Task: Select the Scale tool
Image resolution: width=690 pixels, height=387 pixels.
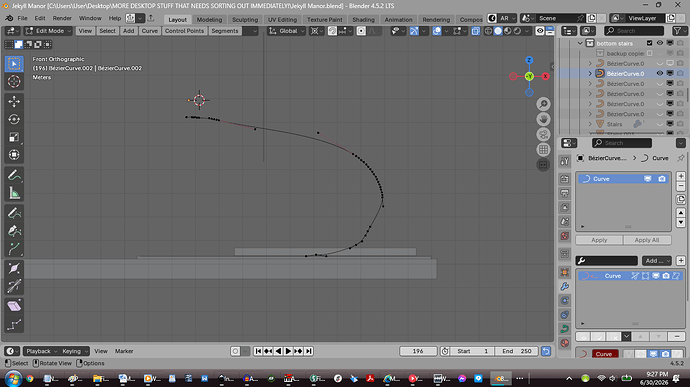Action: pyautogui.click(x=14, y=137)
